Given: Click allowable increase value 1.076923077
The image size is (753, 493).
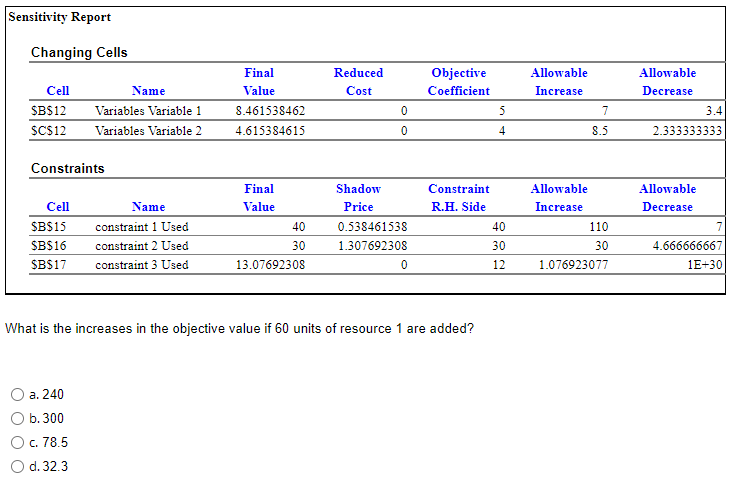Looking at the screenshot, I should point(573,265).
